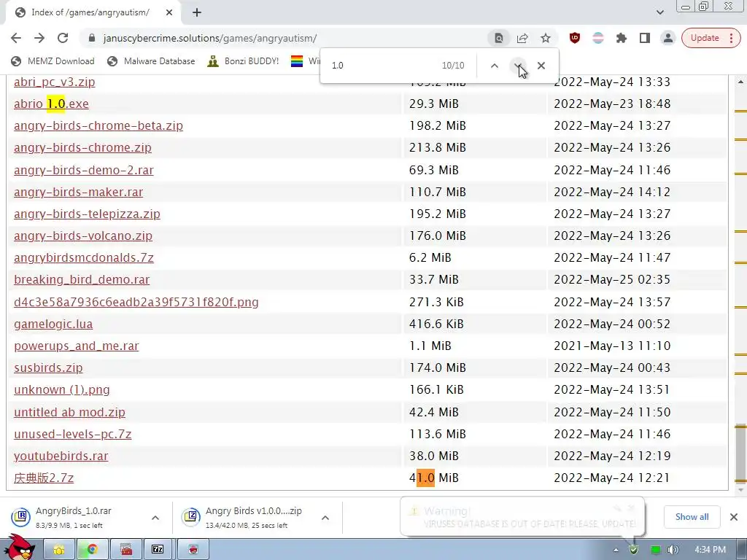Download susbirds.zip
The height and width of the screenshot is (560, 747).
(48, 367)
